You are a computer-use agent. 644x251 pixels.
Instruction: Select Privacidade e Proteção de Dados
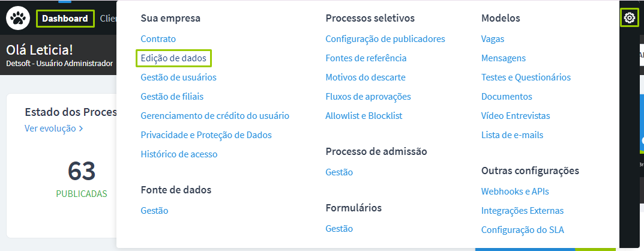[206, 135]
